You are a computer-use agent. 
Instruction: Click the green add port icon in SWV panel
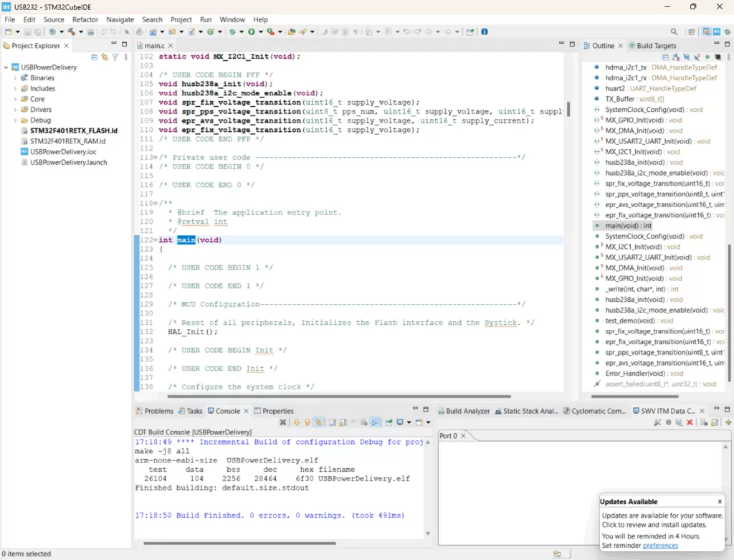point(728,422)
